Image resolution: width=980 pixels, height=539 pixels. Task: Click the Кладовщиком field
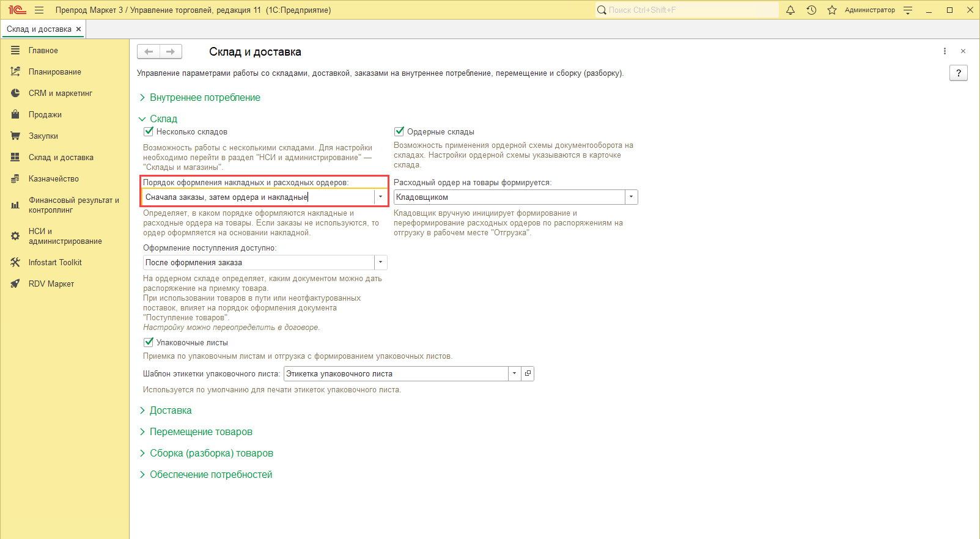[x=509, y=197]
